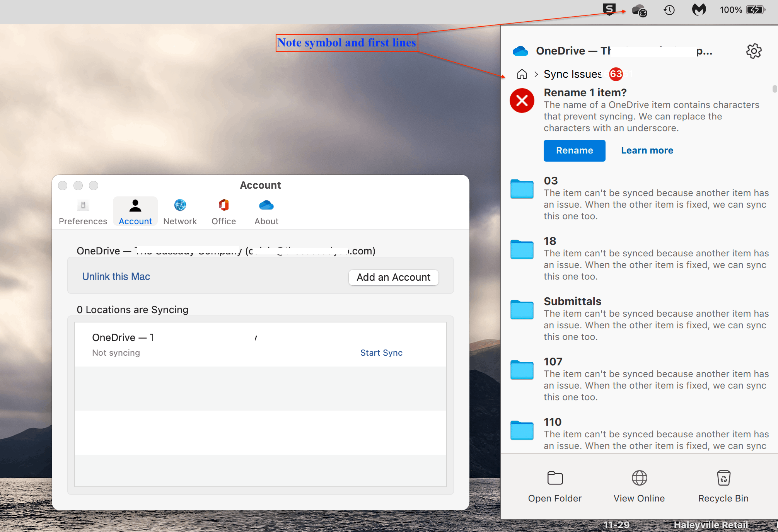Click the OneDrive cloud icon in menu bar
The width and height of the screenshot is (778, 532).
point(639,10)
